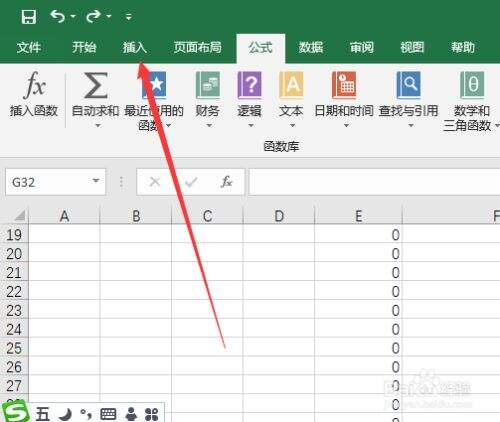Open the 日期和时间 functions icon
The image size is (500, 422).
click(x=344, y=85)
